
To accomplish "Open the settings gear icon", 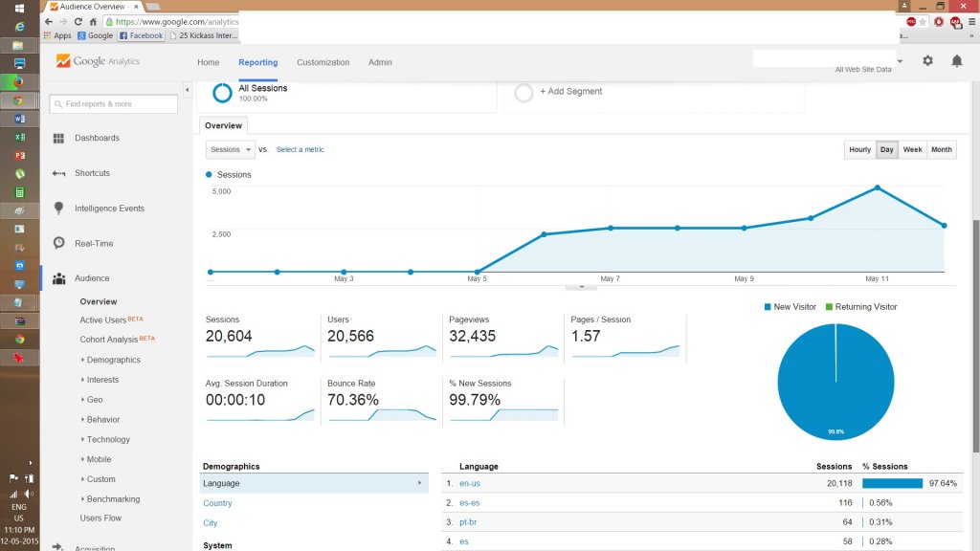I will (x=927, y=61).
